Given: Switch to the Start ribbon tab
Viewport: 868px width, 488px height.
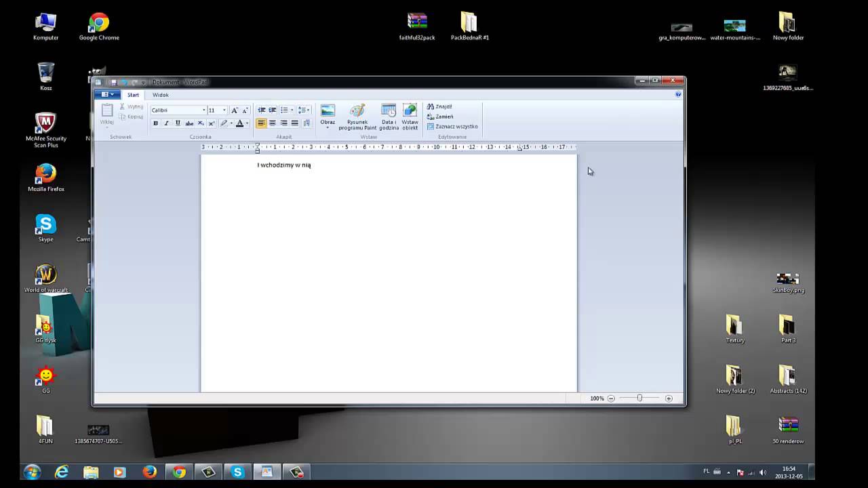Looking at the screenshot, I should click(133, 95).
